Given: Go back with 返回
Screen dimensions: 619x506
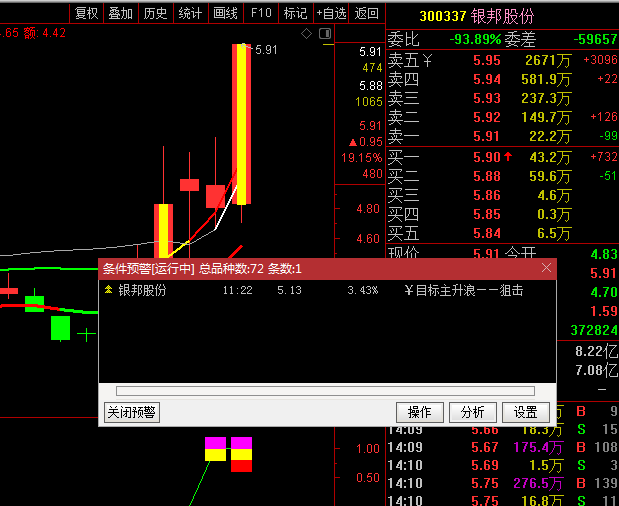Looking at the screenshot, I should (367, 13).
